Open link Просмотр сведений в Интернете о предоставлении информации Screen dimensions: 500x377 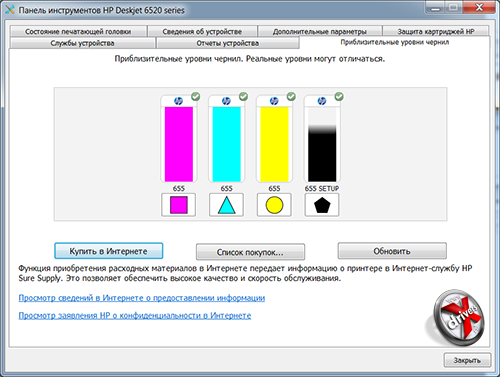pyautogui.click(x=142, y=298)
